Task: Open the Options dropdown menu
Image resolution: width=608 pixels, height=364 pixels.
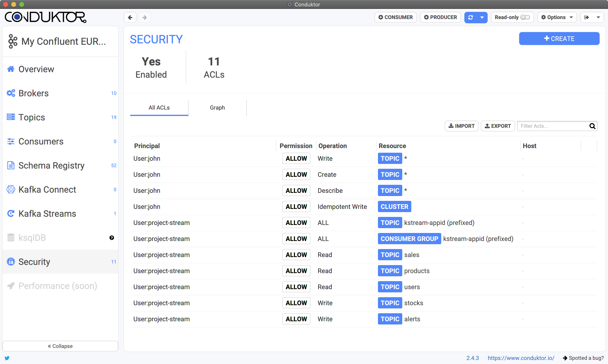Action: (x=557, y=17)
